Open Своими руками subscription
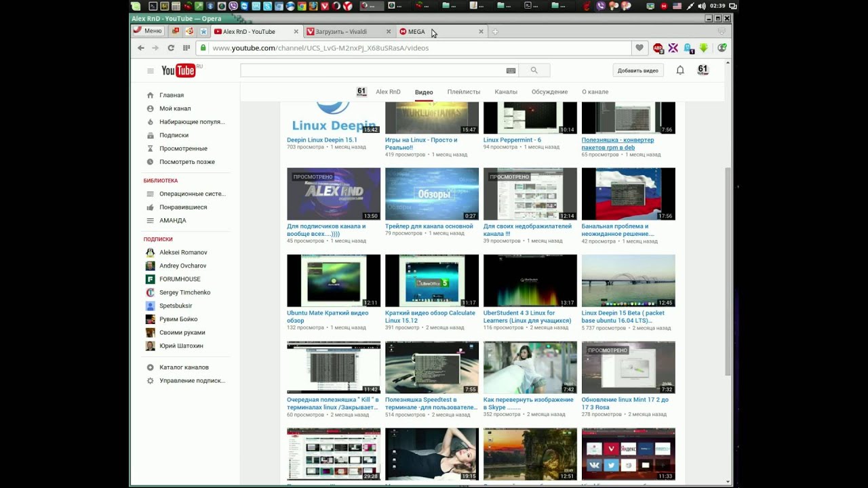 point(182,333)
